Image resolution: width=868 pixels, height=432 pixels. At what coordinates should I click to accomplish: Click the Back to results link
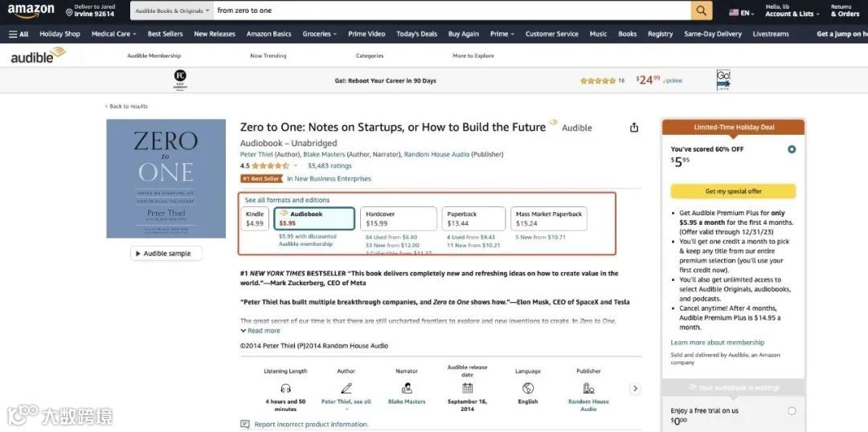pyautogui.click(x=128, y=106)
